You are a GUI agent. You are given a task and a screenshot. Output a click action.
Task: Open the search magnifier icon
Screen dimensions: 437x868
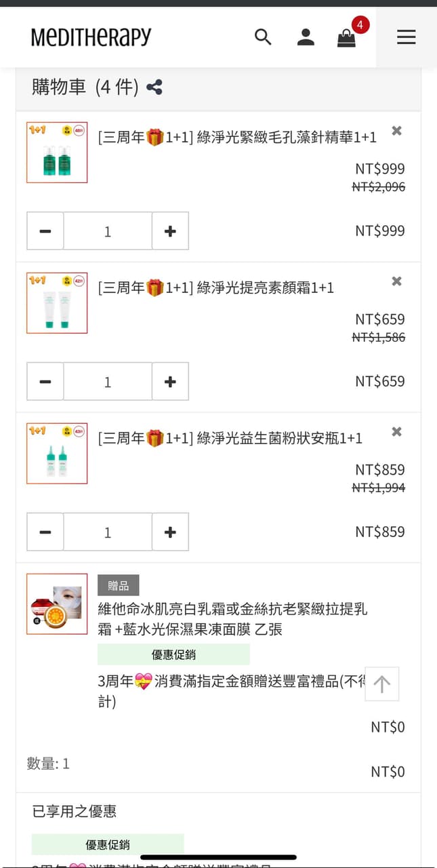[263, 37]
